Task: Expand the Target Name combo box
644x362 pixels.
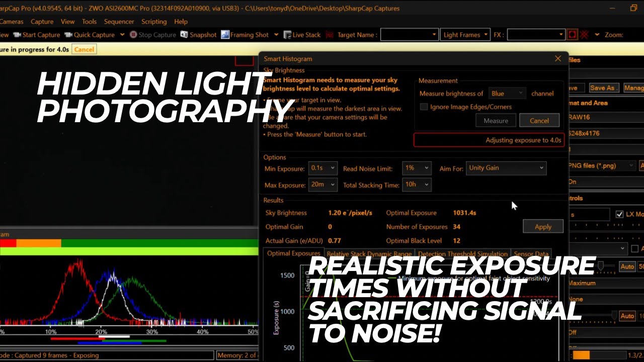Action: (x=434, y=35)
